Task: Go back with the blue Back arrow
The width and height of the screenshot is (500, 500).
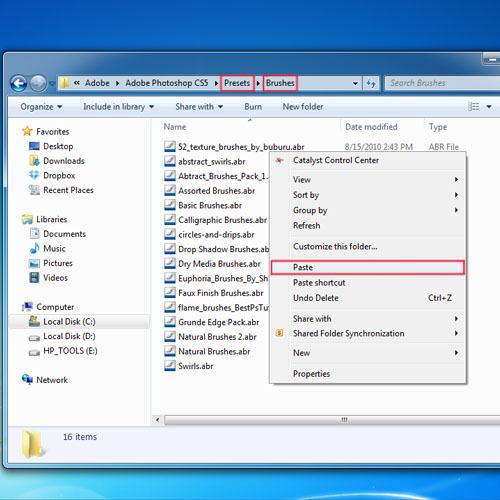Action: click(19, 83)
